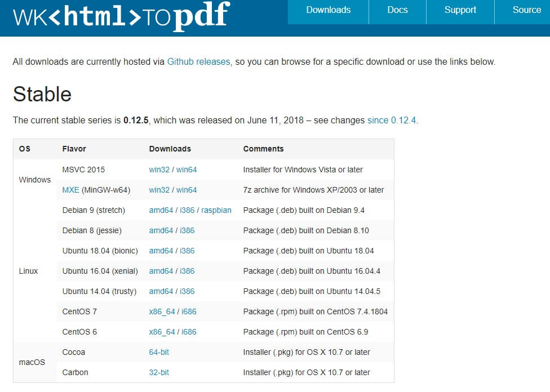Click the Cocoa row's OS X 10.7 comment

pos(307,353)
